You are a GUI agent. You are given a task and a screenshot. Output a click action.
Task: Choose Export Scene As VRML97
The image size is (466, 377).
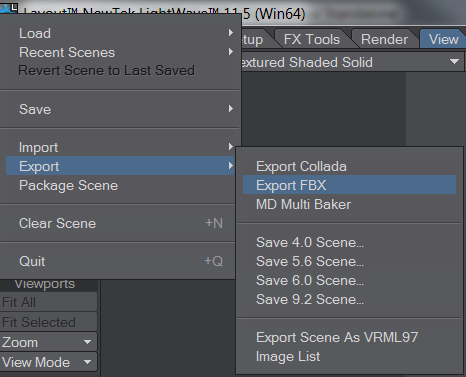point(349,337)
